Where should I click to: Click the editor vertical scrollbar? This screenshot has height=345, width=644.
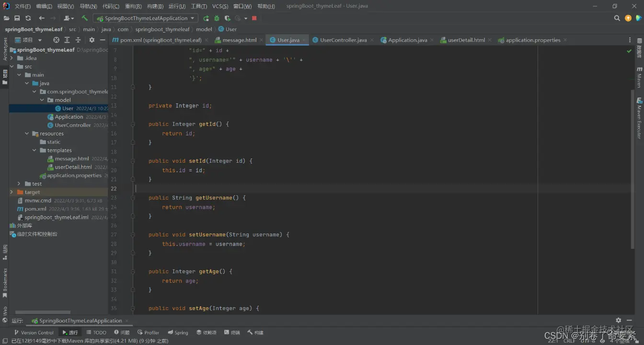(632, 169)
